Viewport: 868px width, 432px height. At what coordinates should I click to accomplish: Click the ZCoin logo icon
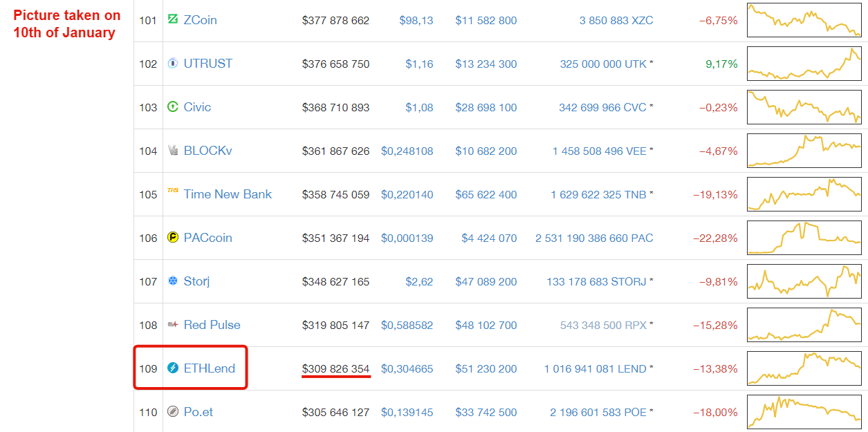click(173, 20)
